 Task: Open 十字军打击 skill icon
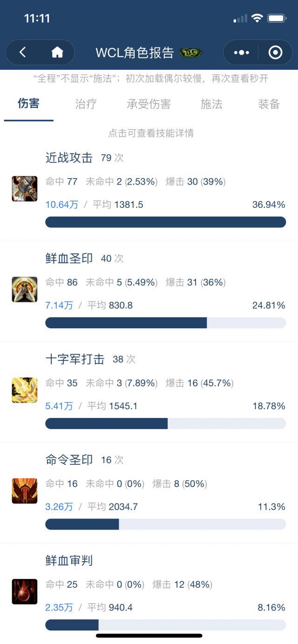click(x=24, y=390)
